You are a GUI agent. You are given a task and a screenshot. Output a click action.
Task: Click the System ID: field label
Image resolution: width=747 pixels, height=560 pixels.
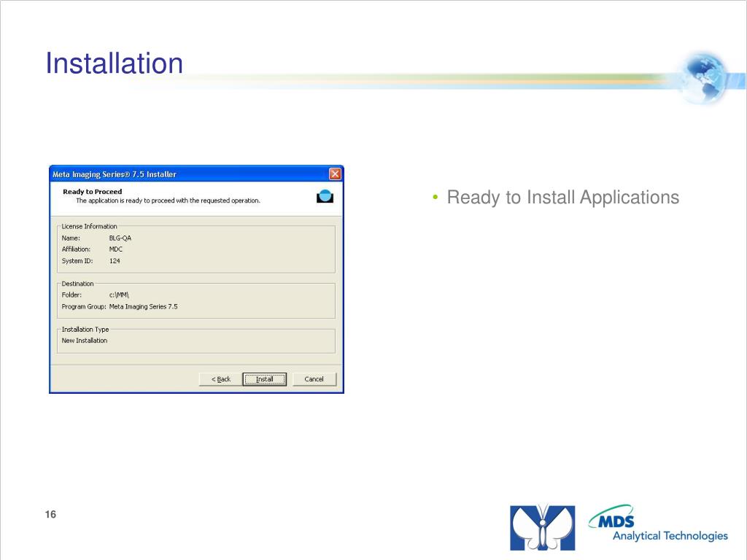click(x=77, y=261)
